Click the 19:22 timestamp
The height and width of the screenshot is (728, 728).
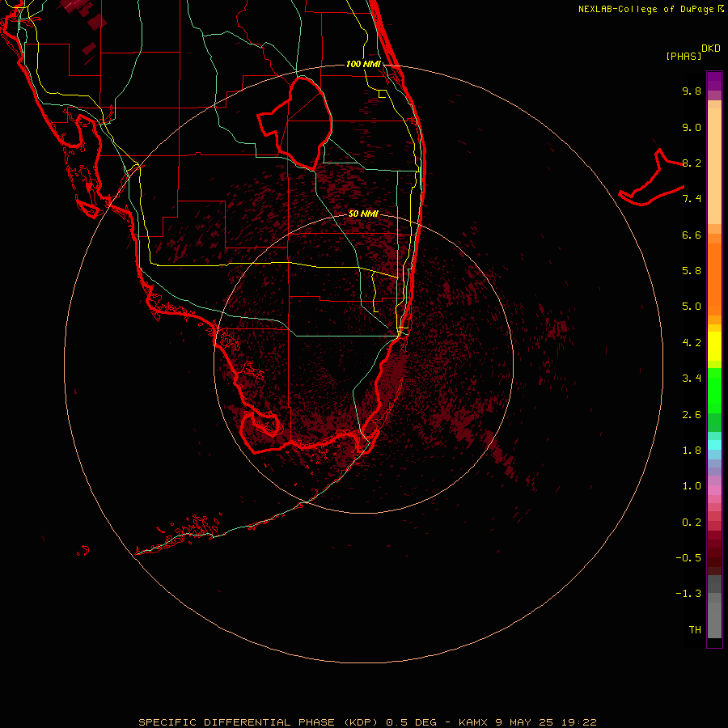(x=578, y=722)
